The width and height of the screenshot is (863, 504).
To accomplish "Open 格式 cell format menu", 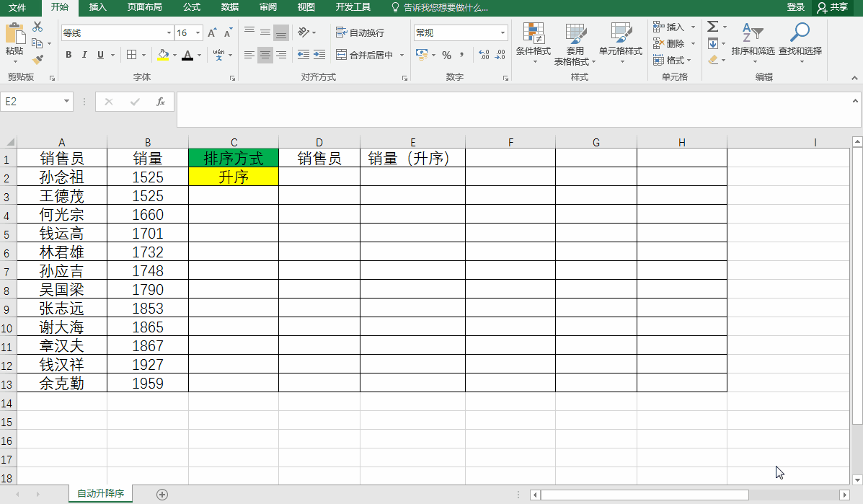I will [x=672, y=60].
